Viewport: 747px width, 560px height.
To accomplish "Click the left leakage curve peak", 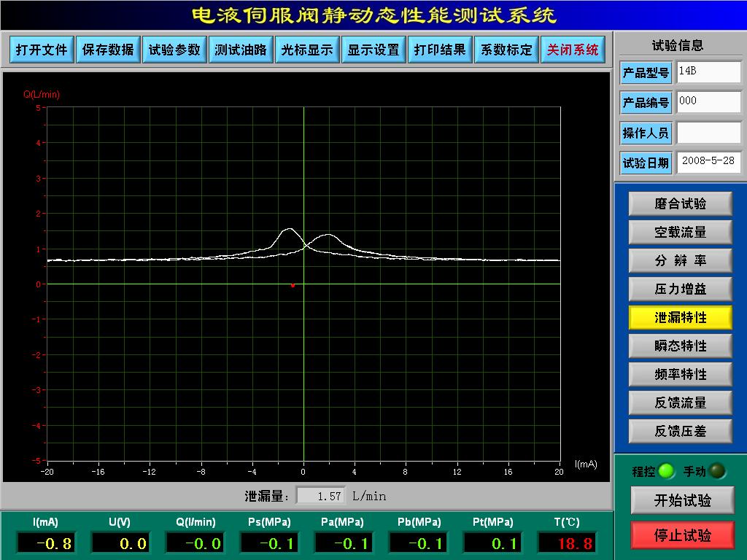I will tap(289, 230).
